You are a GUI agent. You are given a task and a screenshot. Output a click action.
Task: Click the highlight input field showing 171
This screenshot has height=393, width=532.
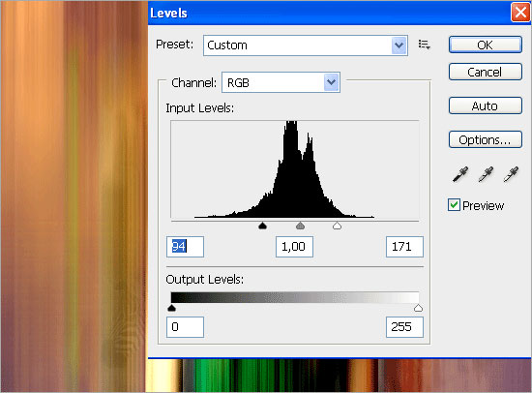click(x=404, y=247)
